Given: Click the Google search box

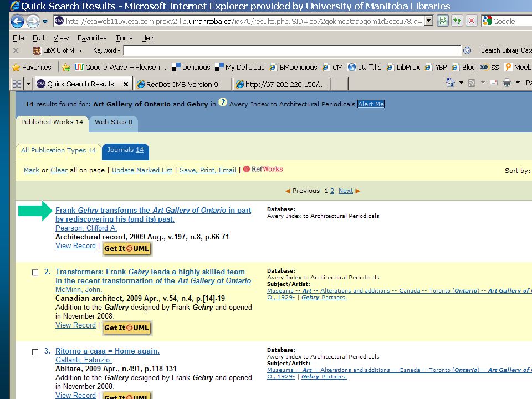Looking at the screenshot, I should click(x=507, y=21).
